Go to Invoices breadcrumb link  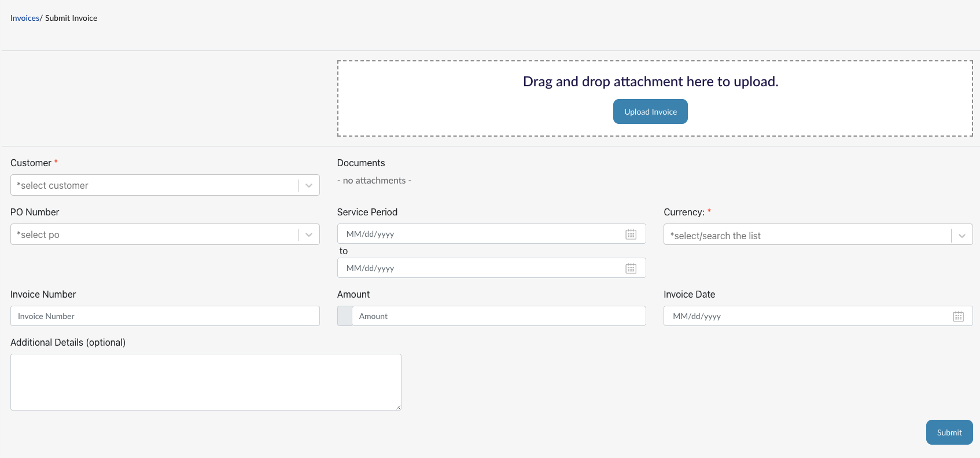(24, 18)
